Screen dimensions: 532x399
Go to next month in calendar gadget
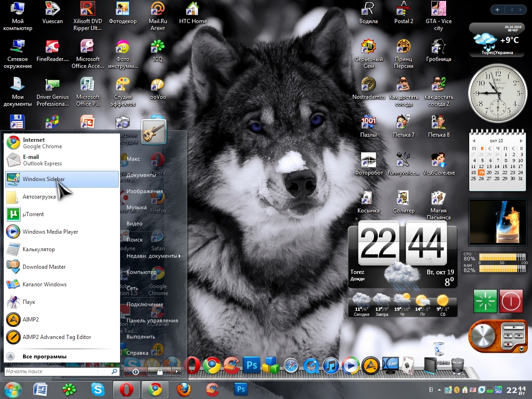pos(521,141)
